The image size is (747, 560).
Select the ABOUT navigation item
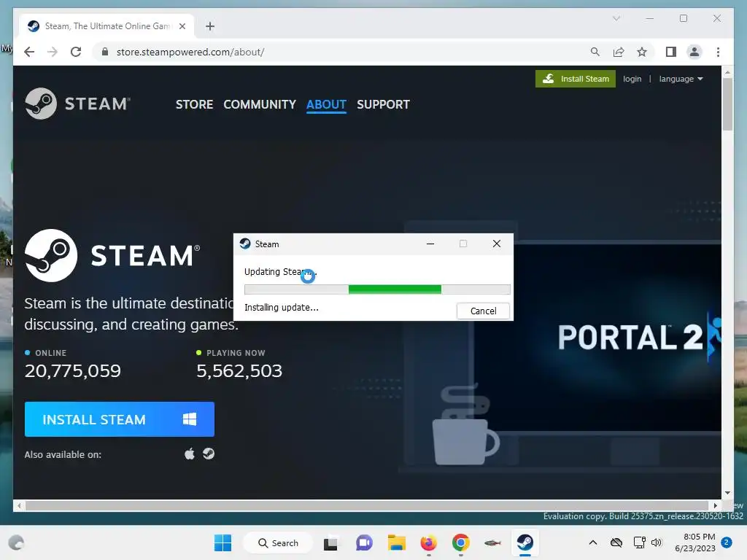pyautogui.click(x=326, y=104)
